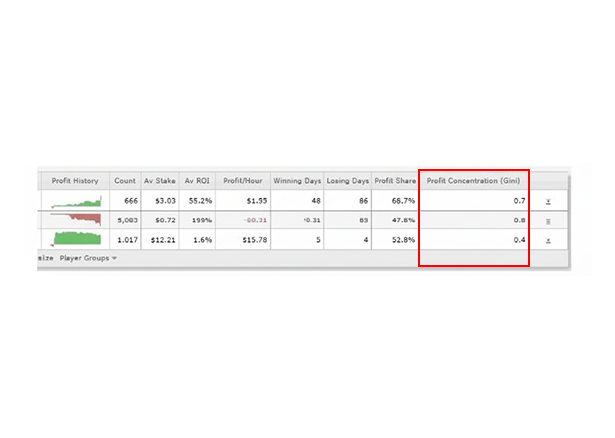Click the expand icon in the 0.4 Gini row
The width and height of the screenshot is (615, 438).
coord(548,241)
